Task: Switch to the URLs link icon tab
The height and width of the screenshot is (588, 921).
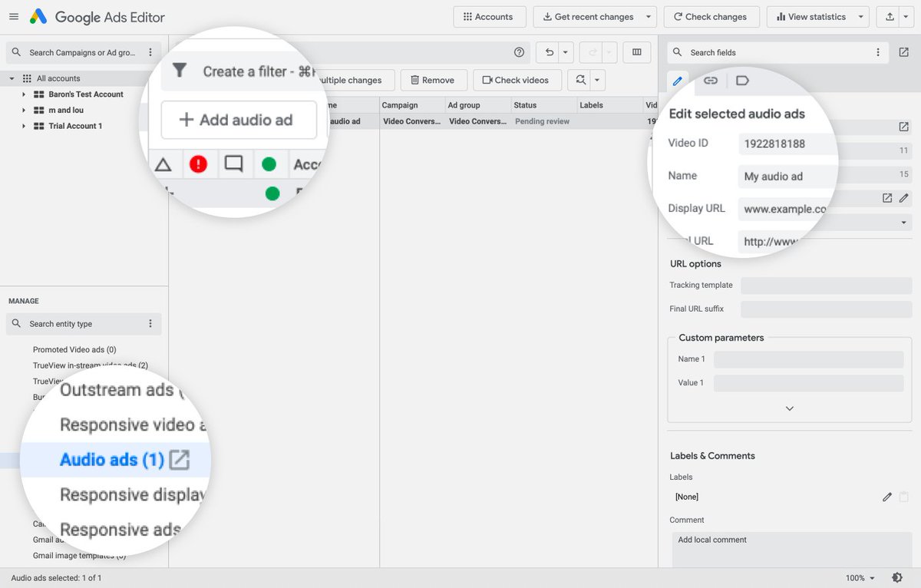Action: [710, 80]
